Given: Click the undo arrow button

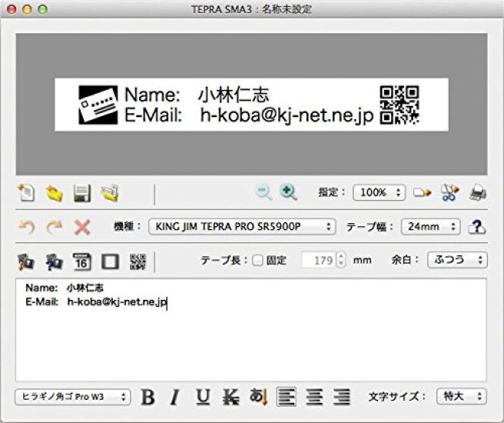Looking at the screenshot, I should coord(26,227).
